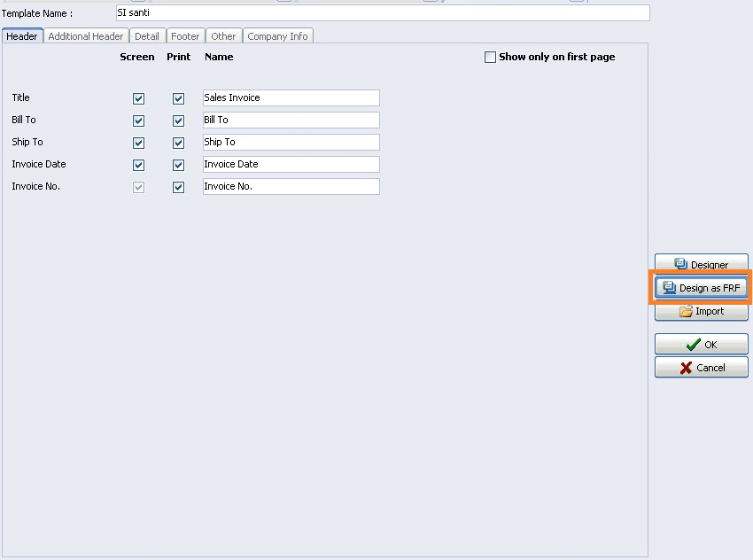Viewport: 753px width, 560px height.
Task: Click the Import folder button
Action: [701, 312]
